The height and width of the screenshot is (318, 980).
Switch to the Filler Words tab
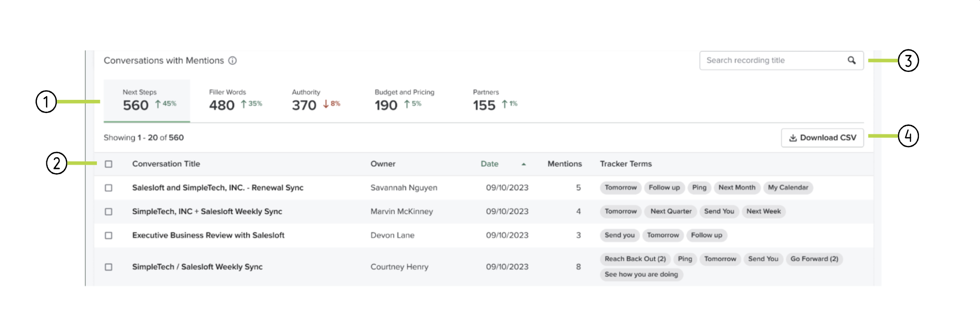236,101
